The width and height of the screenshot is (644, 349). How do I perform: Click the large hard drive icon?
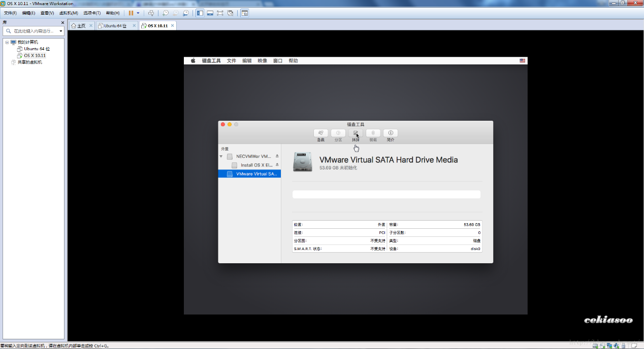coord(303,162)
